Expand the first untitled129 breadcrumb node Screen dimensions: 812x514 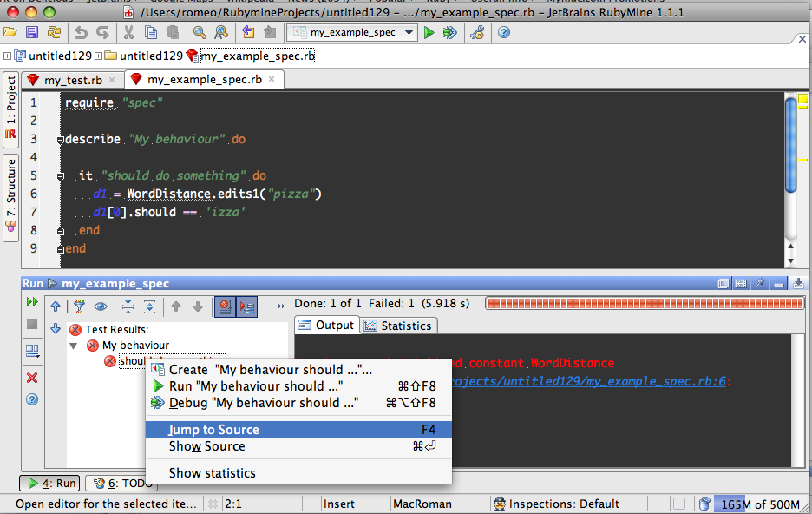[x=7, y=56]
